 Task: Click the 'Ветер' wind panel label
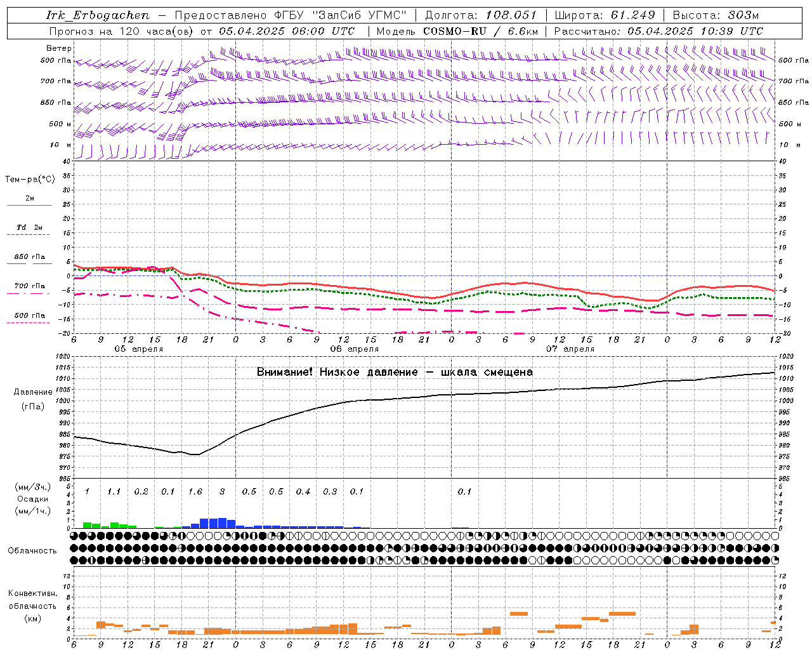pyautogui.click(x=59, y=48)
